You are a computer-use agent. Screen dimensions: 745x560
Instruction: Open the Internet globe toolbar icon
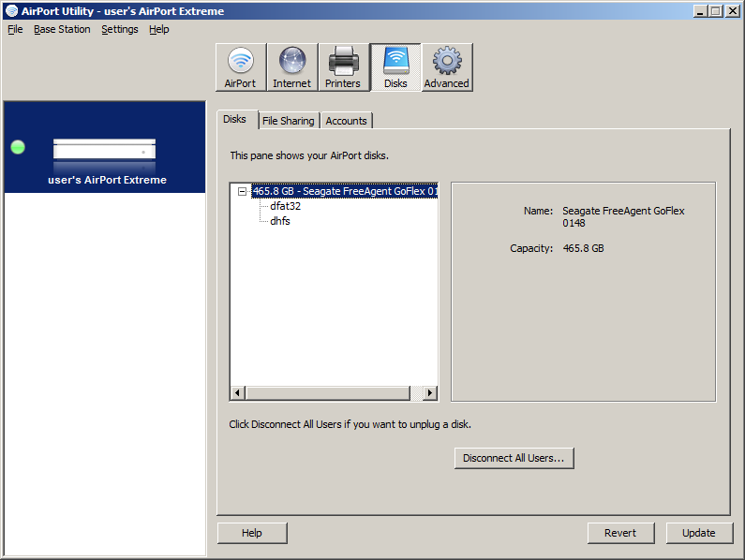pos(292,67)
